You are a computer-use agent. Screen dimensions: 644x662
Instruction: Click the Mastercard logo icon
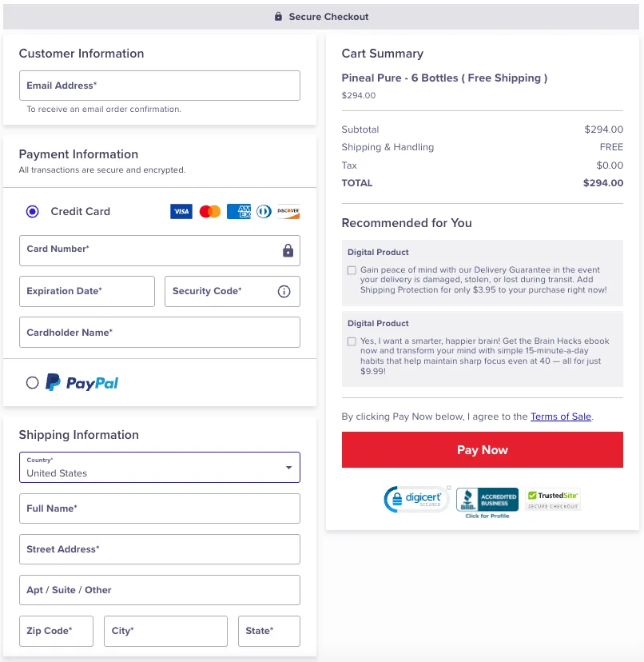coord(210,212)
